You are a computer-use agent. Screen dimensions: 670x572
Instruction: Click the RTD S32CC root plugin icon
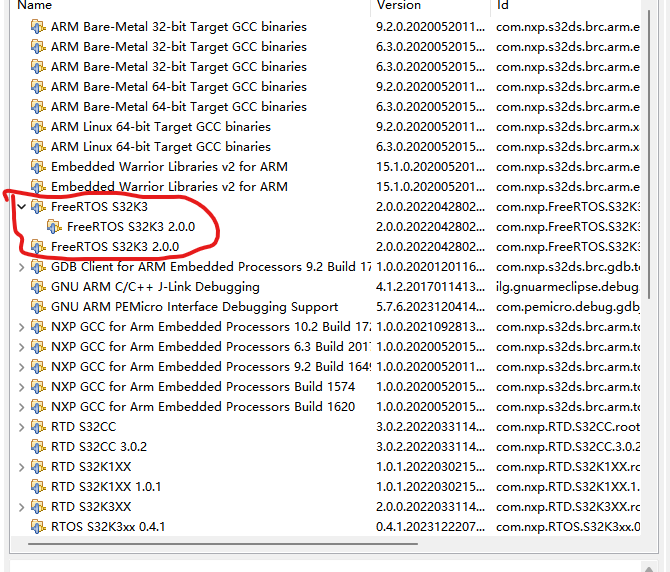[38, 427]
